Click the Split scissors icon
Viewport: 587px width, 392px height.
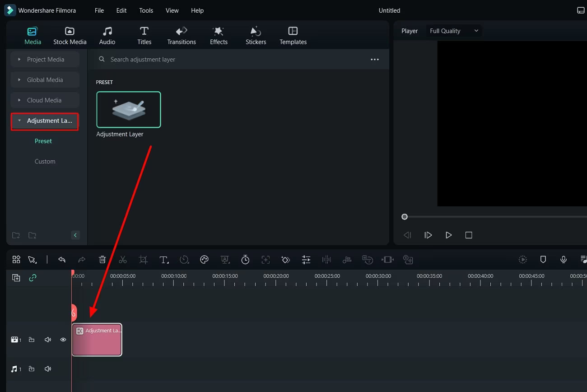pyautogui.click(x=123, y=259)
